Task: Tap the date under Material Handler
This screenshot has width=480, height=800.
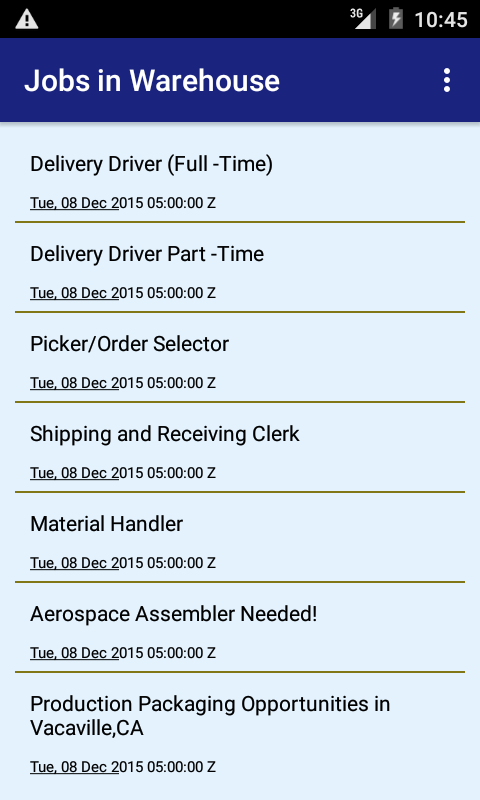Action: (x=123, y=563)
